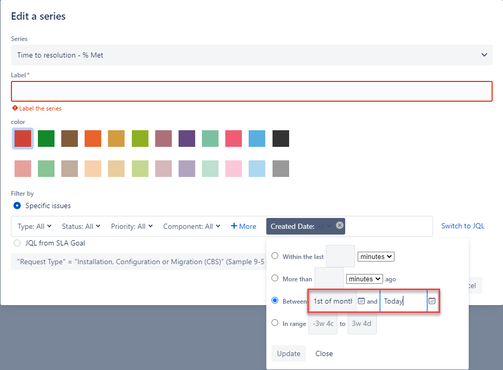This screenshot has width=503, height=370.
Task: Pick the olive green color swatch
Action: tap(140, 138)
